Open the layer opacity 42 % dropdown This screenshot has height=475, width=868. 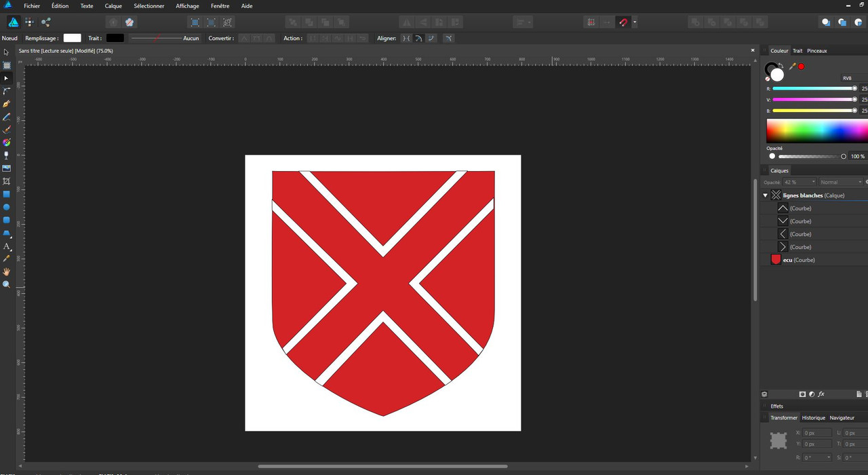(800, 182)
